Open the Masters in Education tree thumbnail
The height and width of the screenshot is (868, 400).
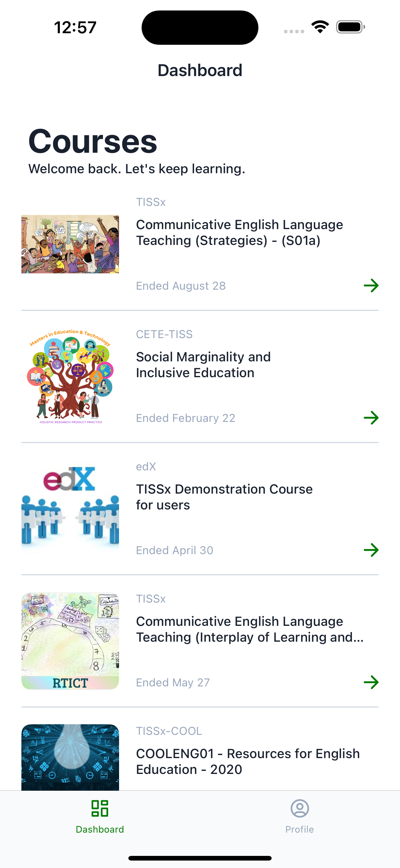[x=70, y=376]
